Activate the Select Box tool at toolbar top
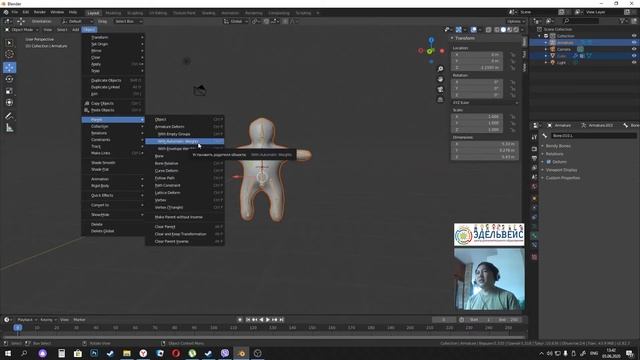The image size is (640, 360). (9, 43)
